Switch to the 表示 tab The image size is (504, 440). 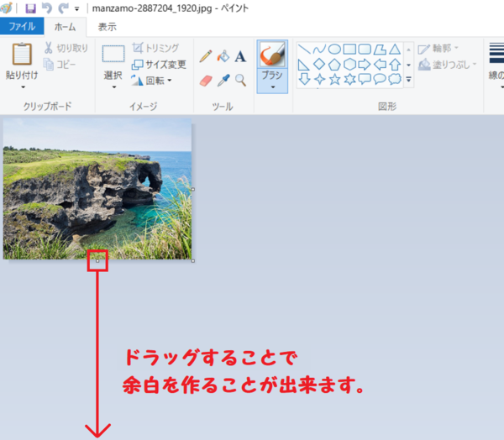click(107, 27)
